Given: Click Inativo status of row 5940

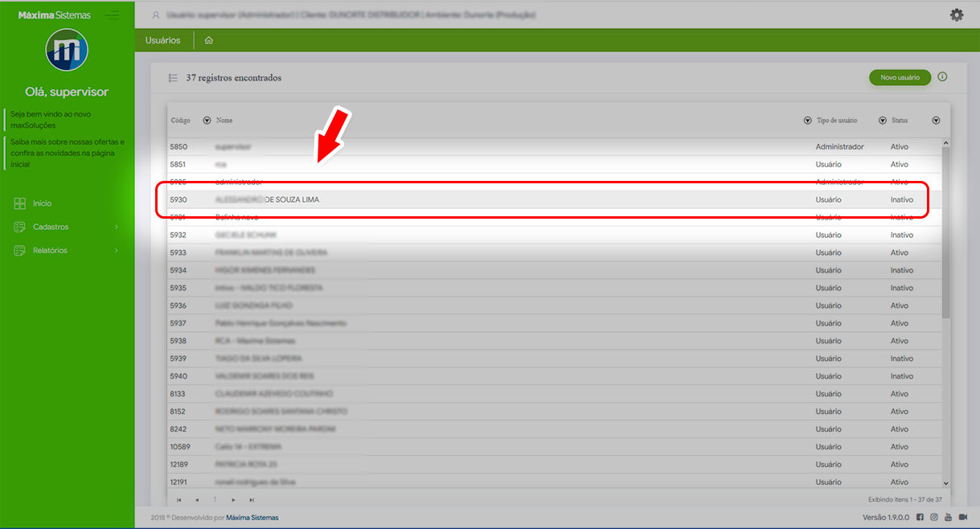Looking at the screenshot, I should click(x=902, y=376).
